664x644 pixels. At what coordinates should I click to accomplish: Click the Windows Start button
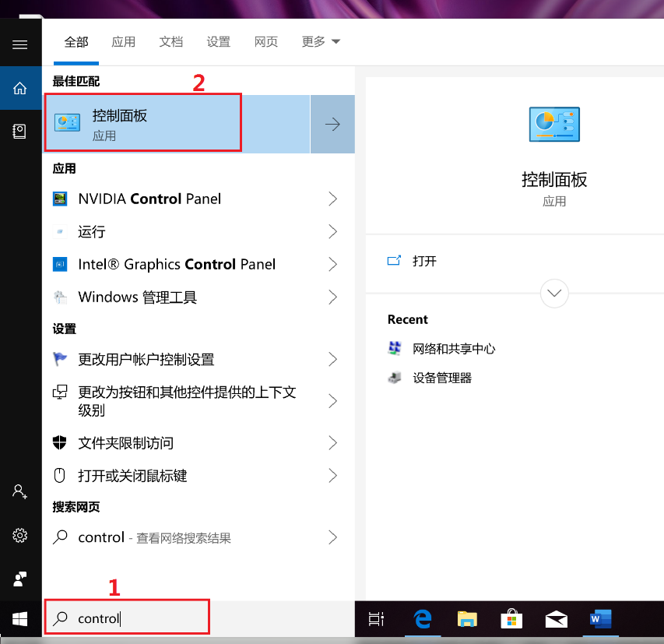point(20,619)
